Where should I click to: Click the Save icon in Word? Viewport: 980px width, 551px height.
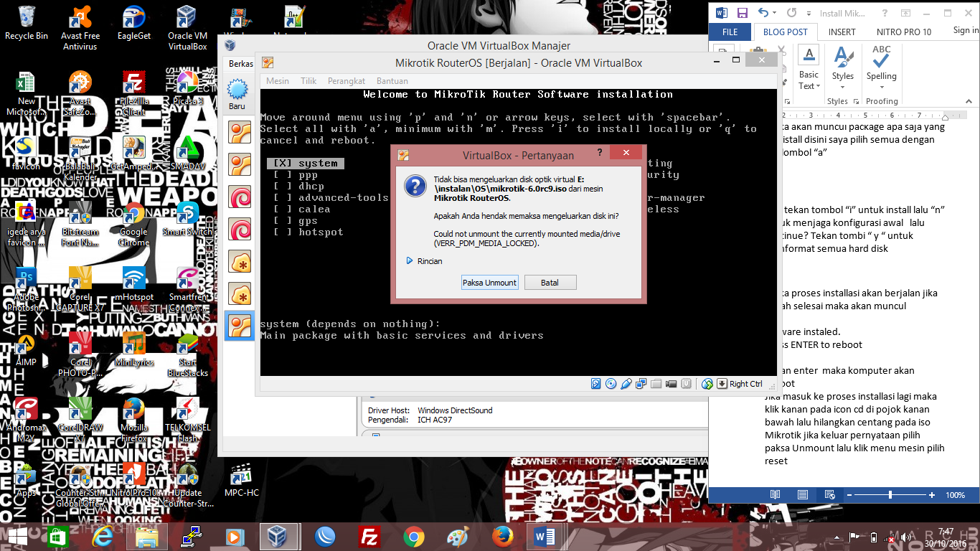[743, 13]
